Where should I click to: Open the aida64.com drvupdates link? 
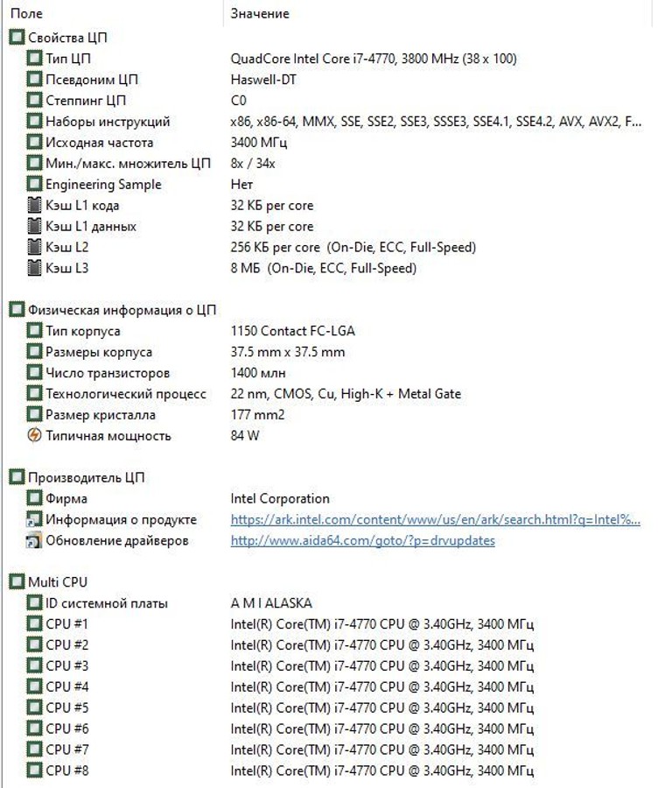tap(362, 541)
